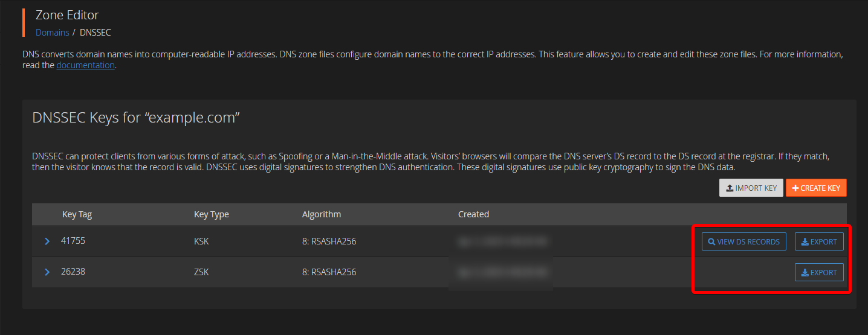The height and width of the screenshot is (335, 868).
Task: Click the download icon in the 41755 row
Action: [805, 242]
